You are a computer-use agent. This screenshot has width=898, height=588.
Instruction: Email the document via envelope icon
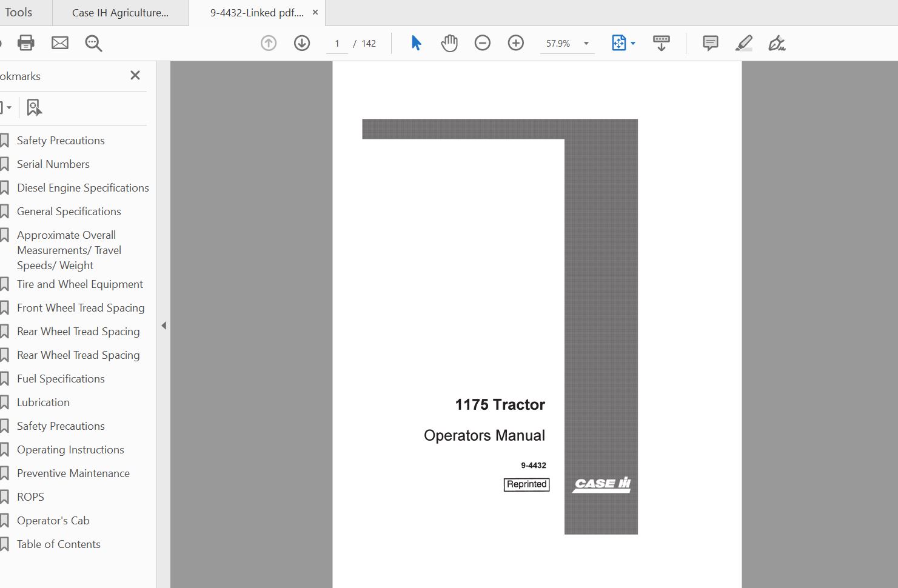[59, 42]
